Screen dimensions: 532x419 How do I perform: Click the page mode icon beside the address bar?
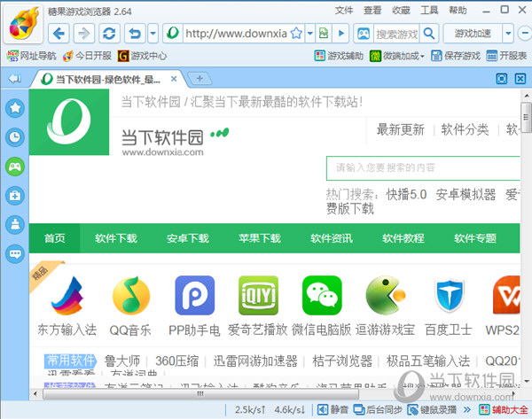pyautogui.click(x=324, y=34)
